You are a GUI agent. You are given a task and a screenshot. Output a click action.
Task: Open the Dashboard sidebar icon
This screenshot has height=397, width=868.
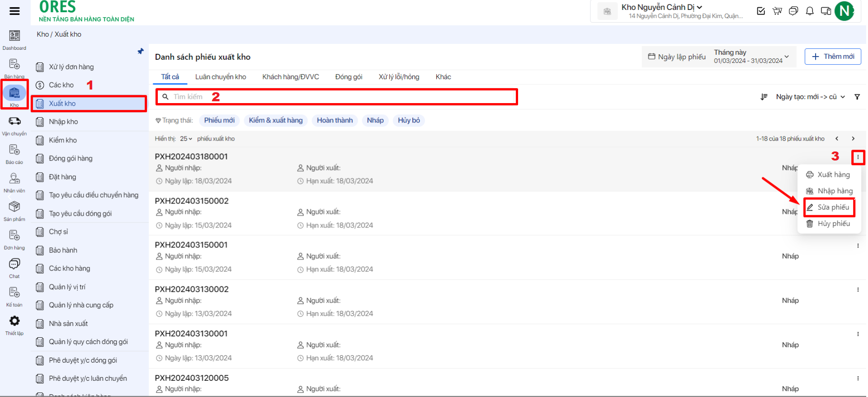(14, 36)
